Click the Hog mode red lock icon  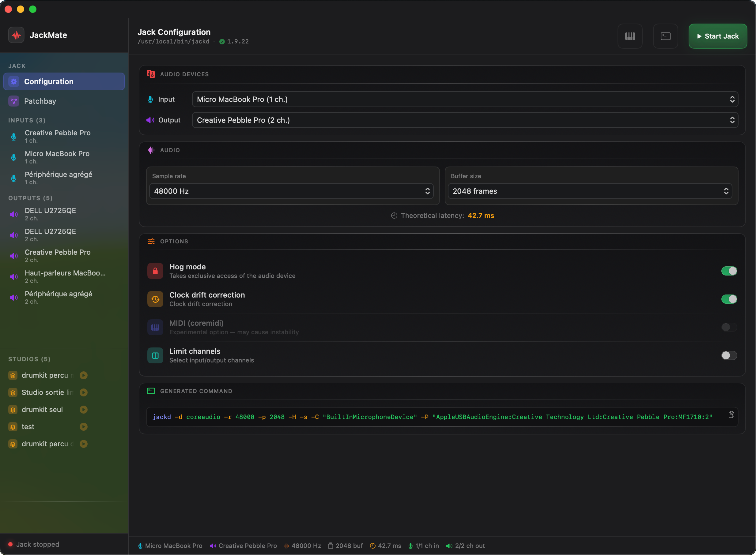(x=155, y=271)
